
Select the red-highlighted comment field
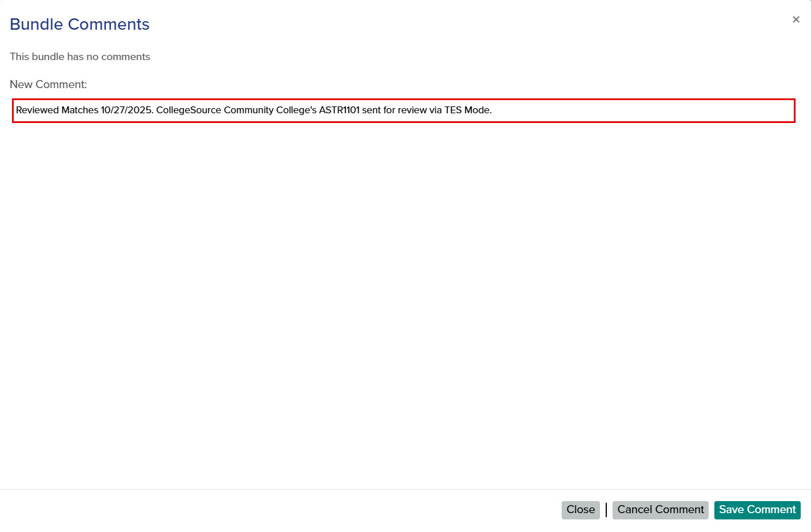[404, 110]
